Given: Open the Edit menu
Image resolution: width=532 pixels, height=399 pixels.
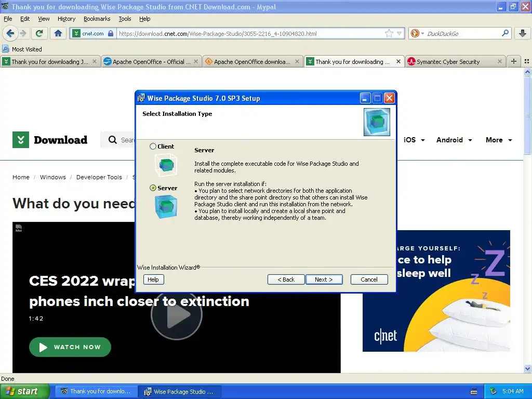Looking at the screenshot, I should [25, 19].
